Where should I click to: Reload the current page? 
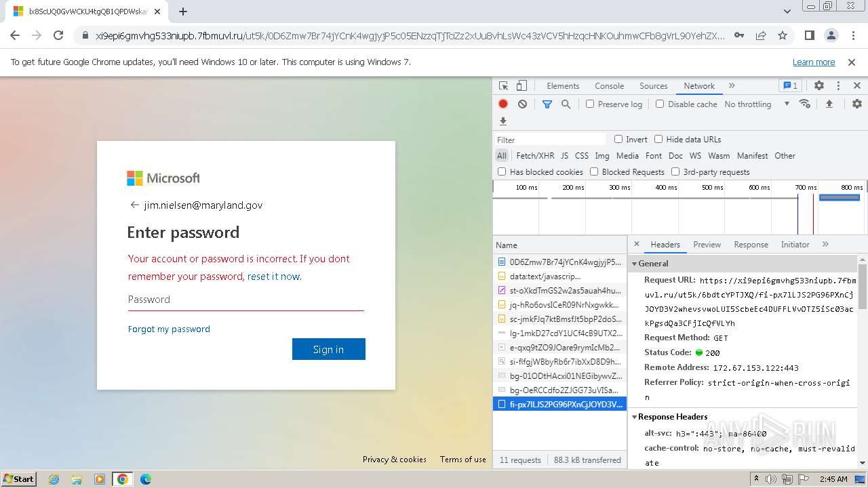click(58, 35)
